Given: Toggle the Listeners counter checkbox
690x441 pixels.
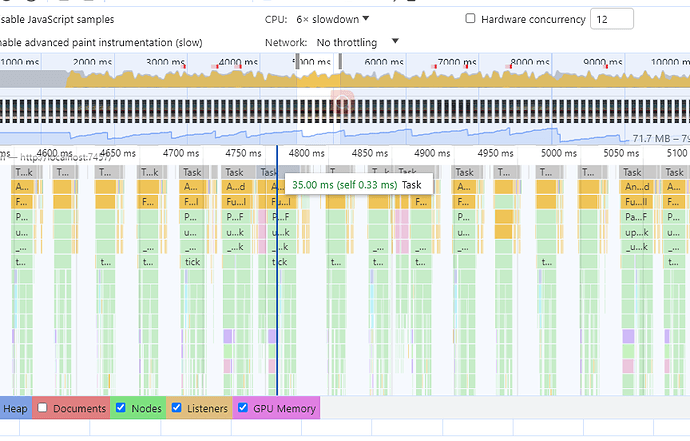Looking at the screenshot, I should pyautogui.click(x=177, y=408).
